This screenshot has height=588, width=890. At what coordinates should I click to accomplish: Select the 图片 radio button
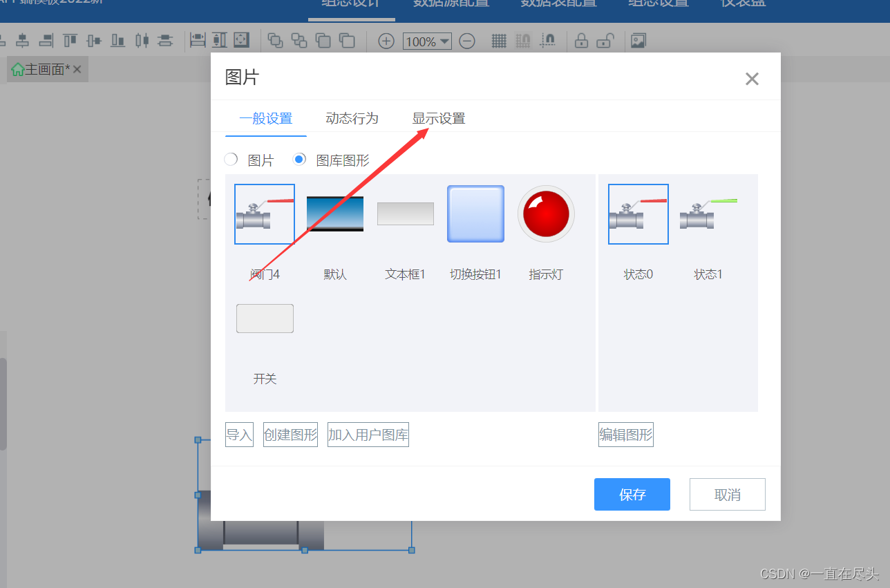tap(231, 159)
